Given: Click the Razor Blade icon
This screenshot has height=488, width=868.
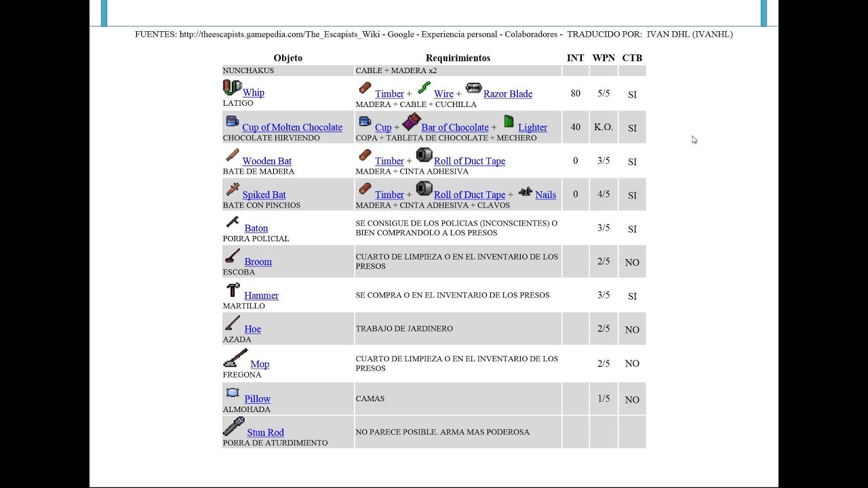Looking at the screenshot, I should pyautogui.click(x=473, y=88).
